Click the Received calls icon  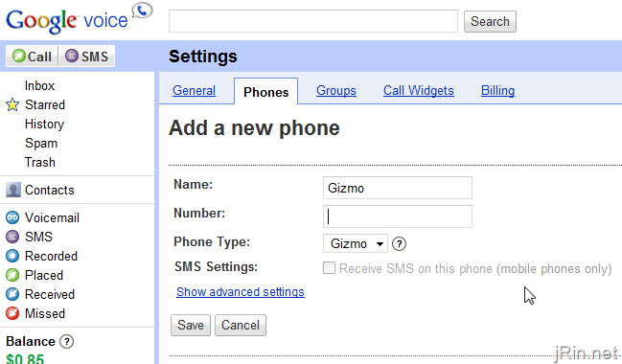12,294
